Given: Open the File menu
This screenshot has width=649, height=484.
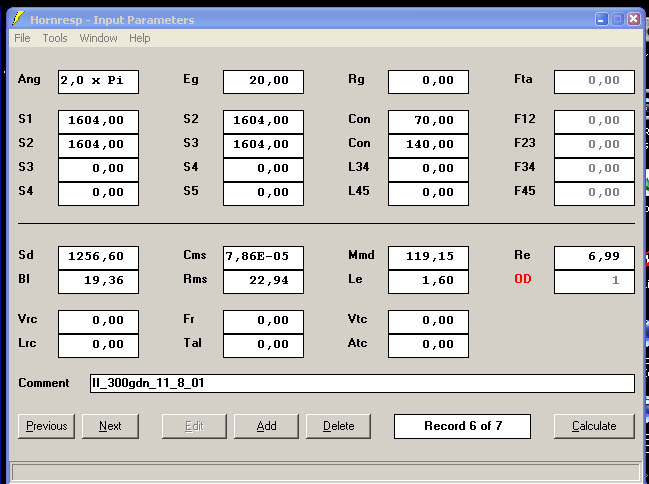Looking at the screenshot, I should pos(22,38).
